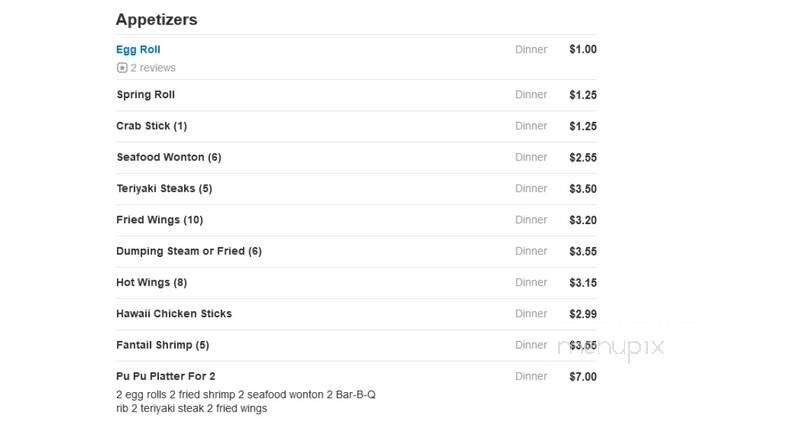Click the Dinner label beside Spring Roll
The image size is (790, 430).
531,95
